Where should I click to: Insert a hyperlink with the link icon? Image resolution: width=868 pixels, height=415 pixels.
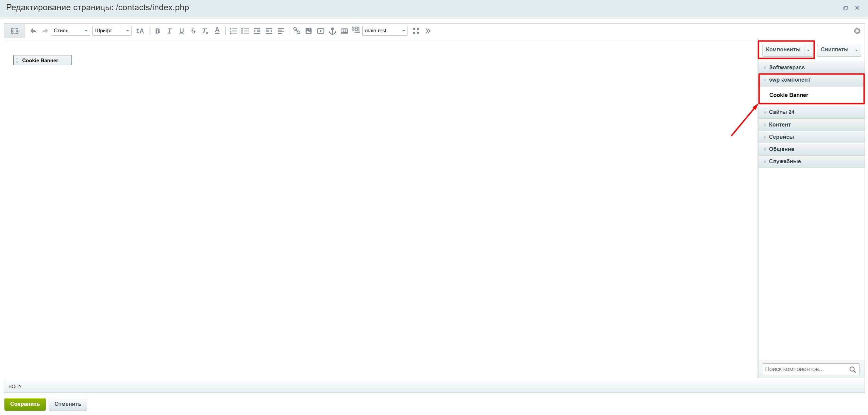(x=297, y=31)
